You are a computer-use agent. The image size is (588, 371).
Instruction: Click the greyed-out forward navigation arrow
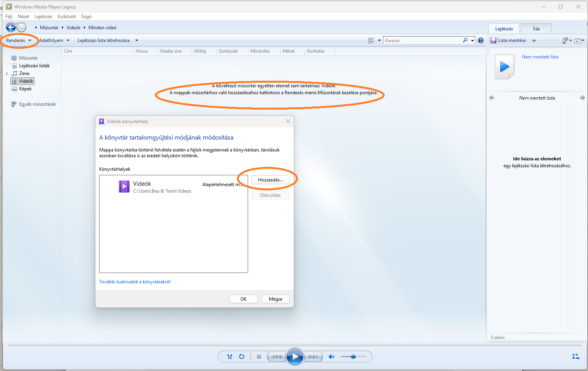pyautogui.click(x=22, y=27)
